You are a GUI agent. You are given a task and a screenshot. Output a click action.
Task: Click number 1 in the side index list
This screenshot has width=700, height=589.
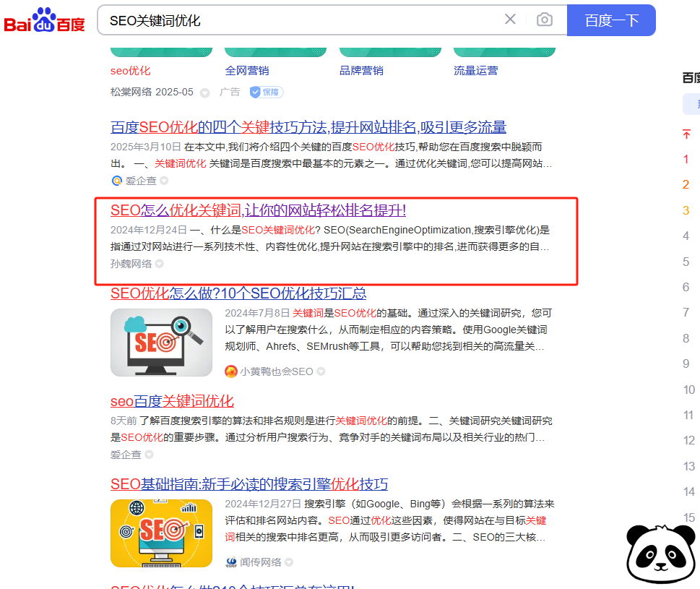[x=686, y=159]
